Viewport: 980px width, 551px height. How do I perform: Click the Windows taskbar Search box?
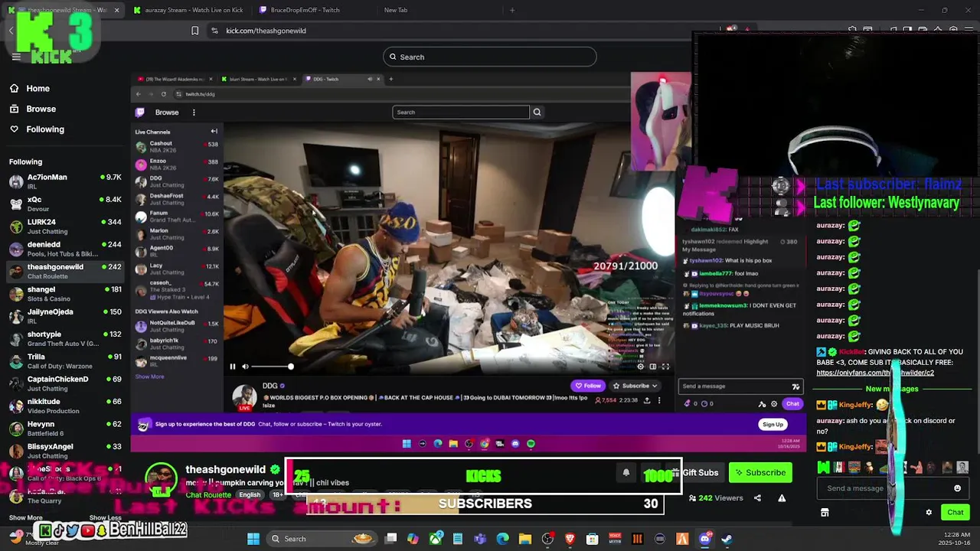click(322, 539)
